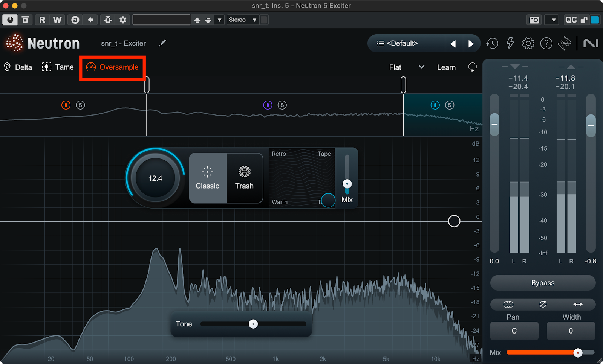
Task: Click the phase invert icon
Action: 543,304
